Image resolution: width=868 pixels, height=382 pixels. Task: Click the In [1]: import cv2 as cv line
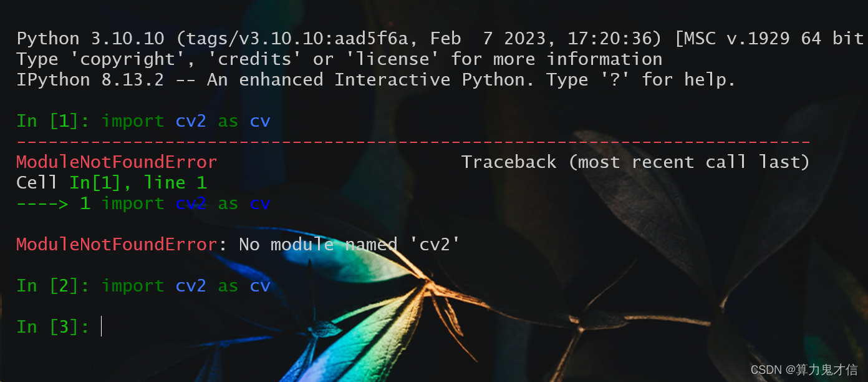click(x=143, y=121)
